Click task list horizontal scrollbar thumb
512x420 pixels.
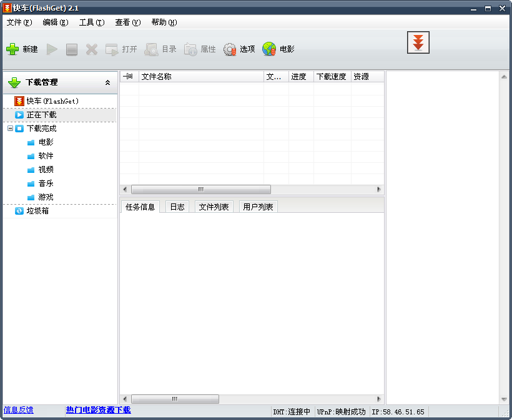[201, 189]
